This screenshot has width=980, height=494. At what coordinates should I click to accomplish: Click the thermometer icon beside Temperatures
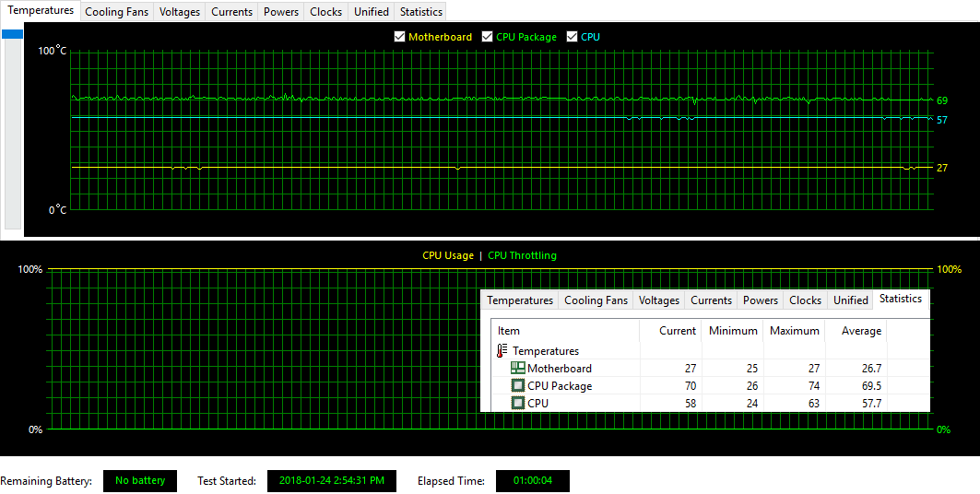click(x=502, y=351)
